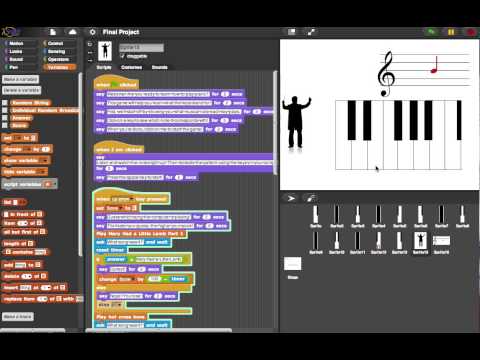The image size is (480, 360).
Task: Open the Snap logo menu
Action: [x=9, y=32]
